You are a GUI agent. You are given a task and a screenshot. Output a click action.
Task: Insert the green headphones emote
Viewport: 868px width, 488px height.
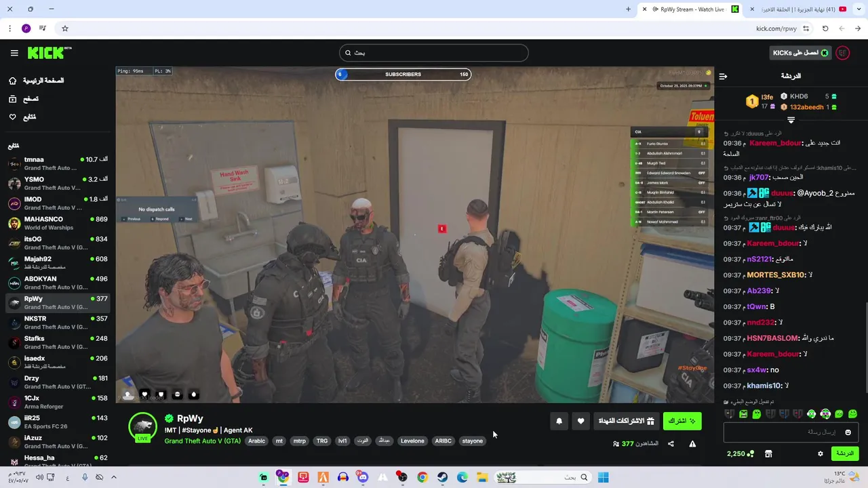[x=811, y=414]
